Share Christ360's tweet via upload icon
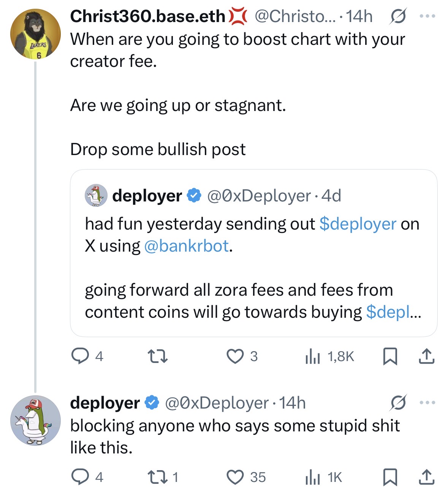Image resolution: width=448 pixels, height=496 pixels. (x=426, y=356)
